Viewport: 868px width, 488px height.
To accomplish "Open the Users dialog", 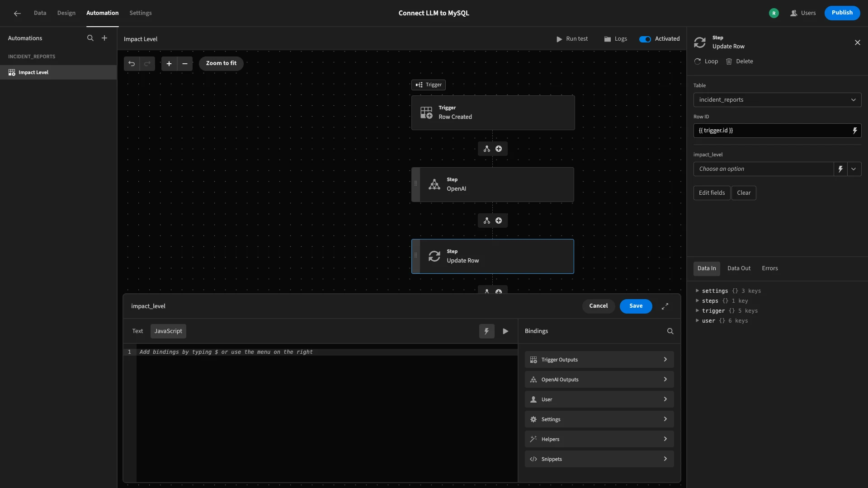I will click(x=803, y=13).
